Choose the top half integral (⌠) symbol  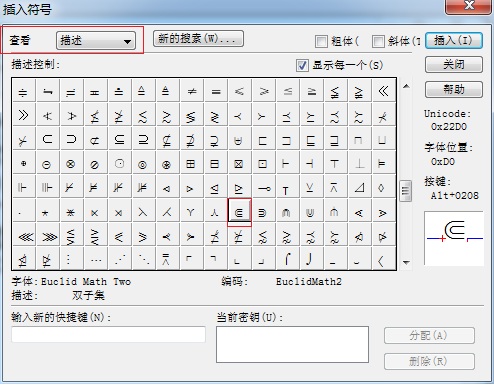tap(287, 259)
